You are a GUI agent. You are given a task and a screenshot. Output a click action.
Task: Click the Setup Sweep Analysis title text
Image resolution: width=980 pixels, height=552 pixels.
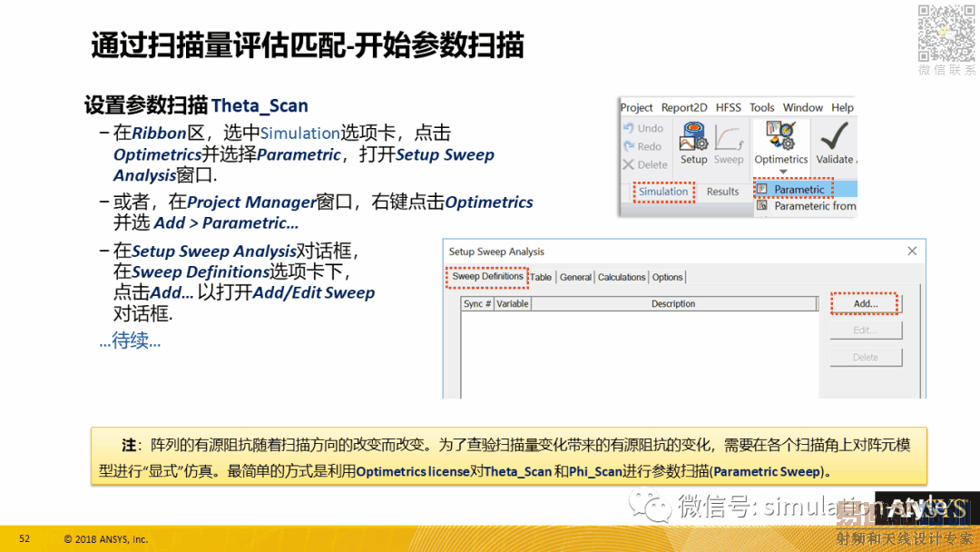(496, 251)
